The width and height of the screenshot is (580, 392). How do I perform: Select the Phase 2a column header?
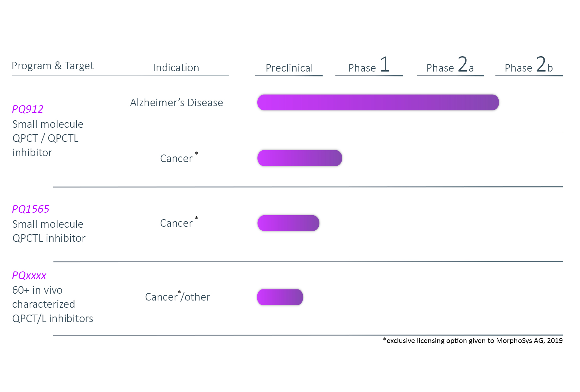[450, 65]
